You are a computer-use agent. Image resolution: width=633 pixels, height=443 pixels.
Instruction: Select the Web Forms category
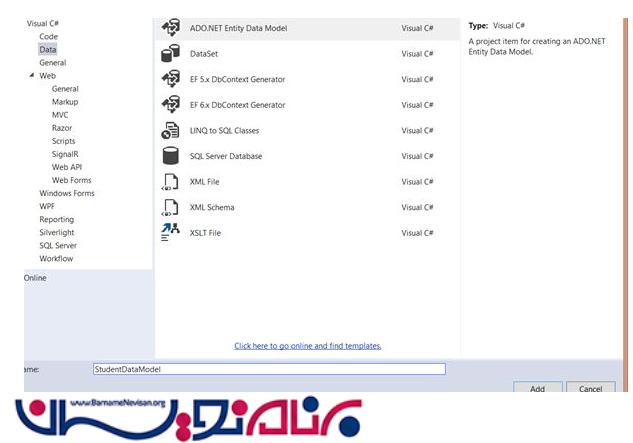[71, 180]
